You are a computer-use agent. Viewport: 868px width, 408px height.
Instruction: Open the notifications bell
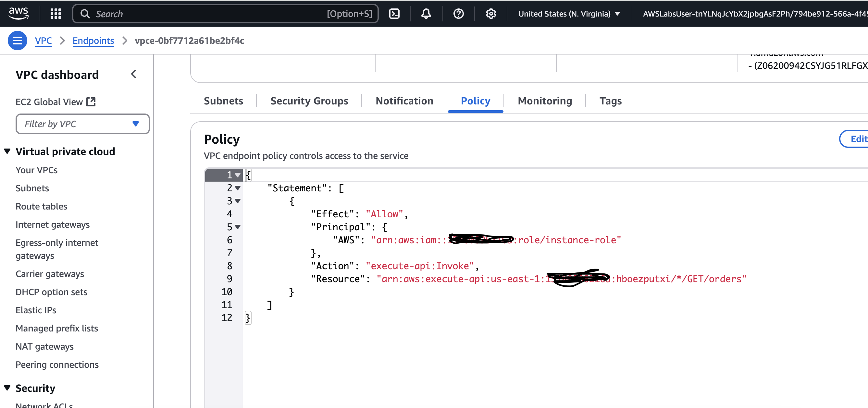(x=426, y=14)
